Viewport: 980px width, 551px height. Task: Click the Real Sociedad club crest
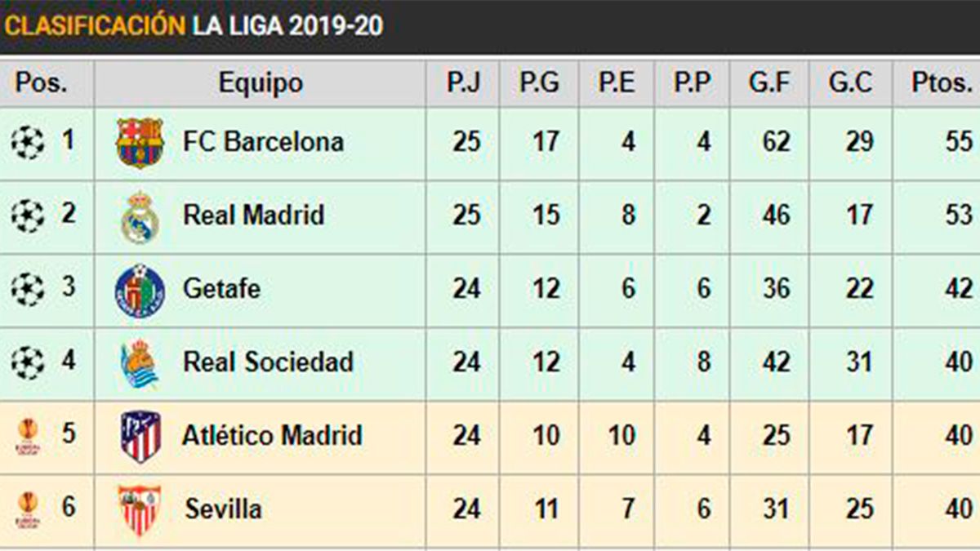click(140, 362)
